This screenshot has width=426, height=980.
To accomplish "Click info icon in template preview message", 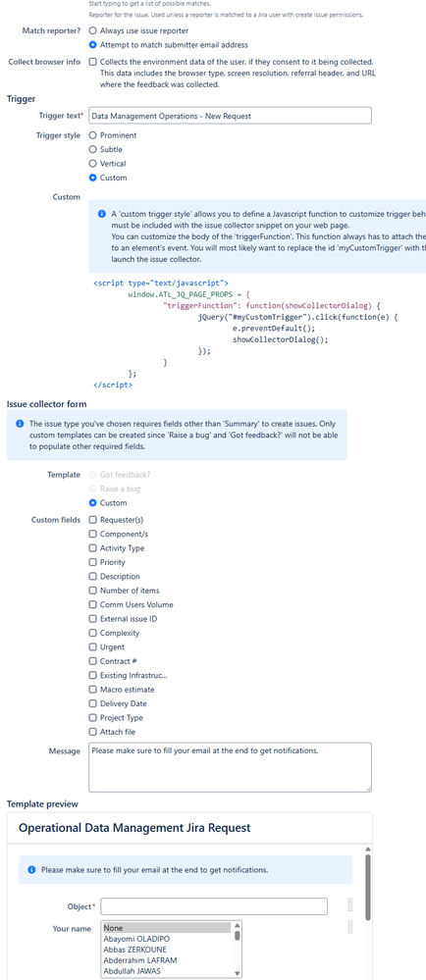I will coord(32,870).
